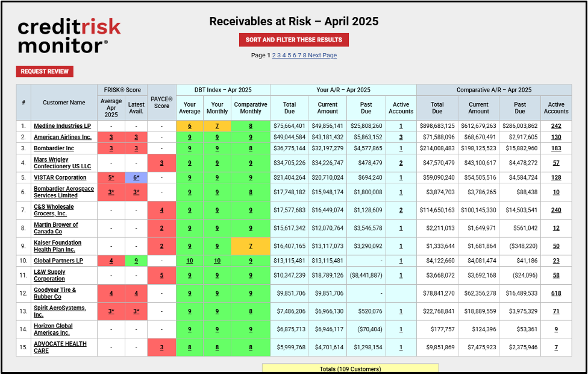Open Bombardier Aerospace Services Limited link
The image size is (588, 374).
[64, 192]
